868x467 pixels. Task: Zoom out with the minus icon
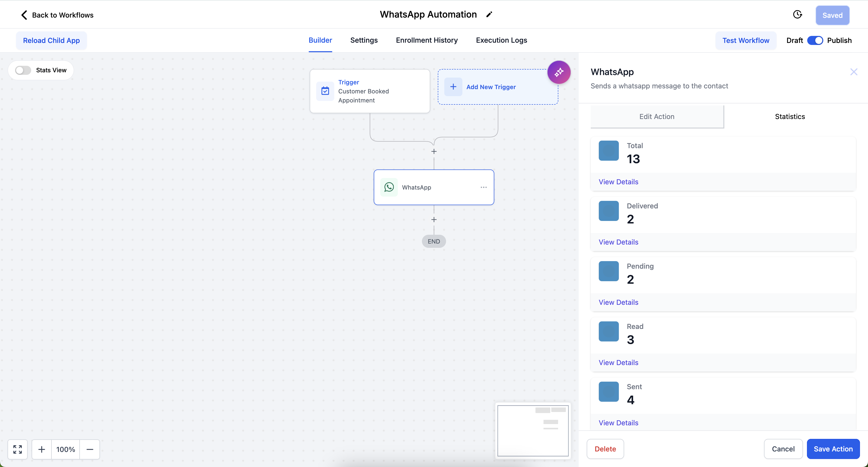90,449
